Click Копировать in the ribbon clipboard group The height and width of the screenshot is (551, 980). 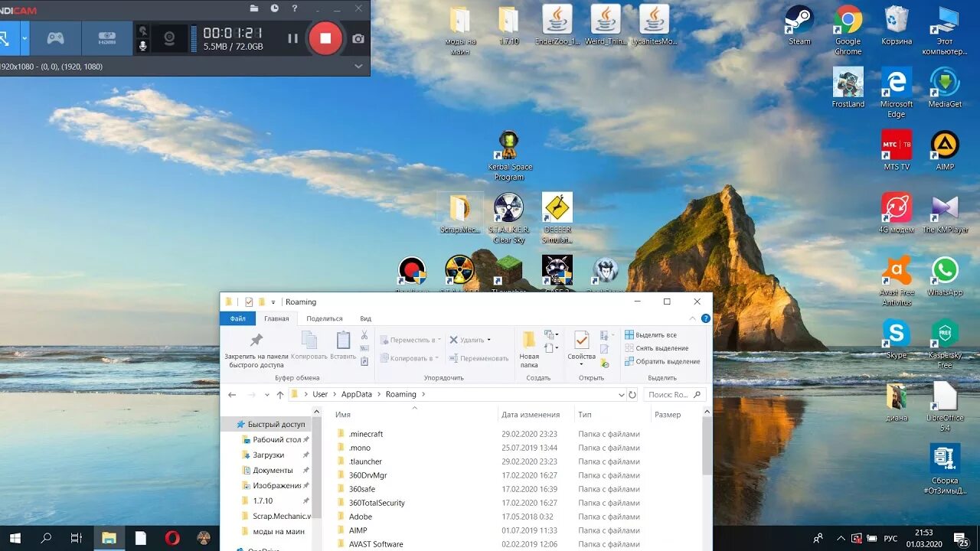tap(309, 346)
